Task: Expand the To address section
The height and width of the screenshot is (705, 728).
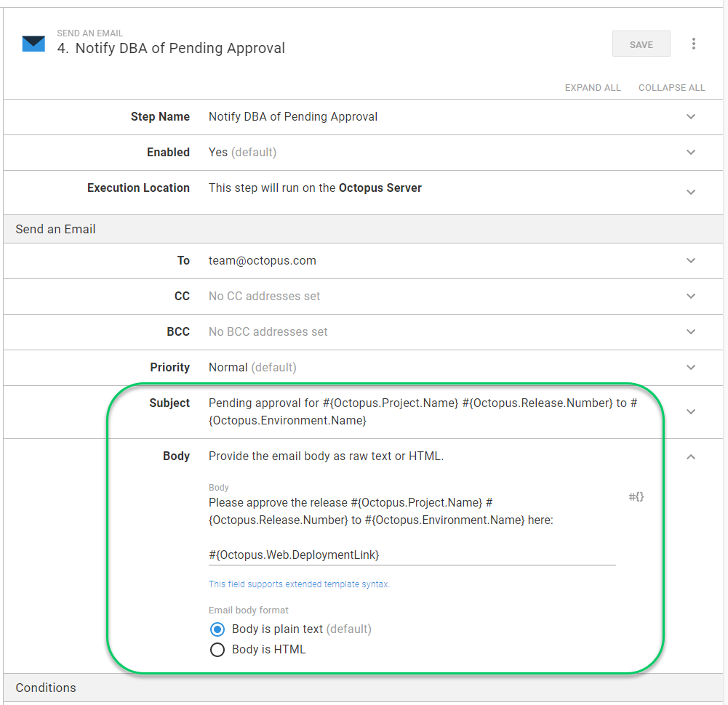Action: [691, 261]
